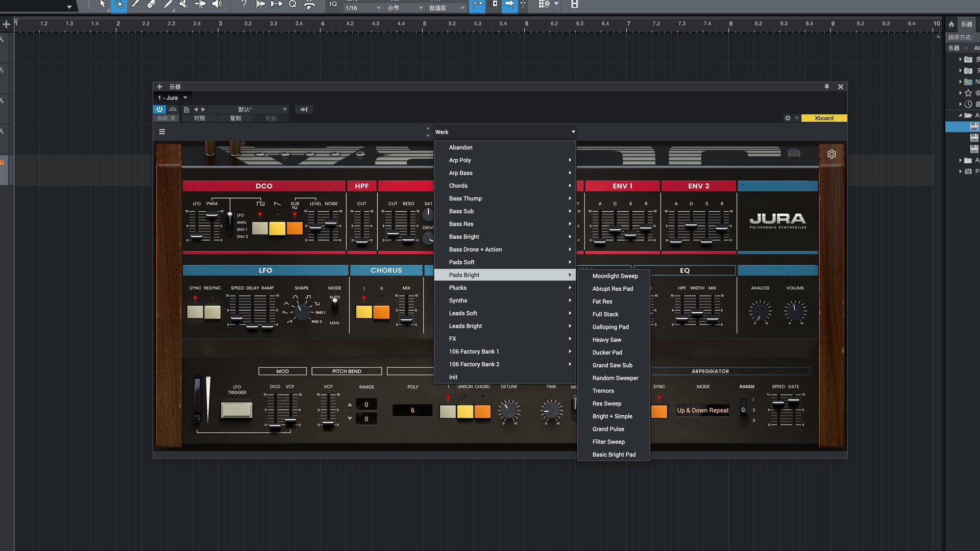Screen dimensions: 980x551
Task: Adjust the VOLUME knob
Action: pos(795,311)
